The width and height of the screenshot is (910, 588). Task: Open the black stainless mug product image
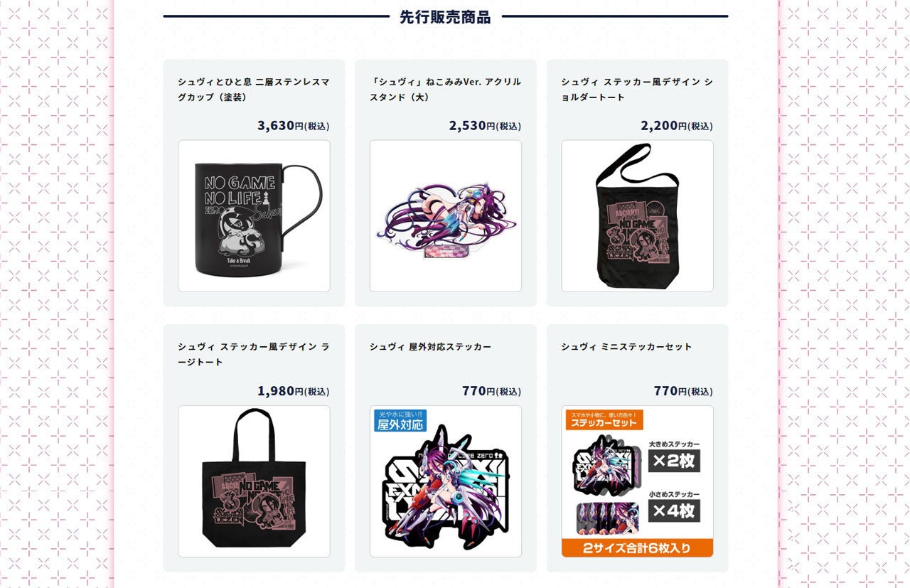pyautogui.click(x=254, y=216)
